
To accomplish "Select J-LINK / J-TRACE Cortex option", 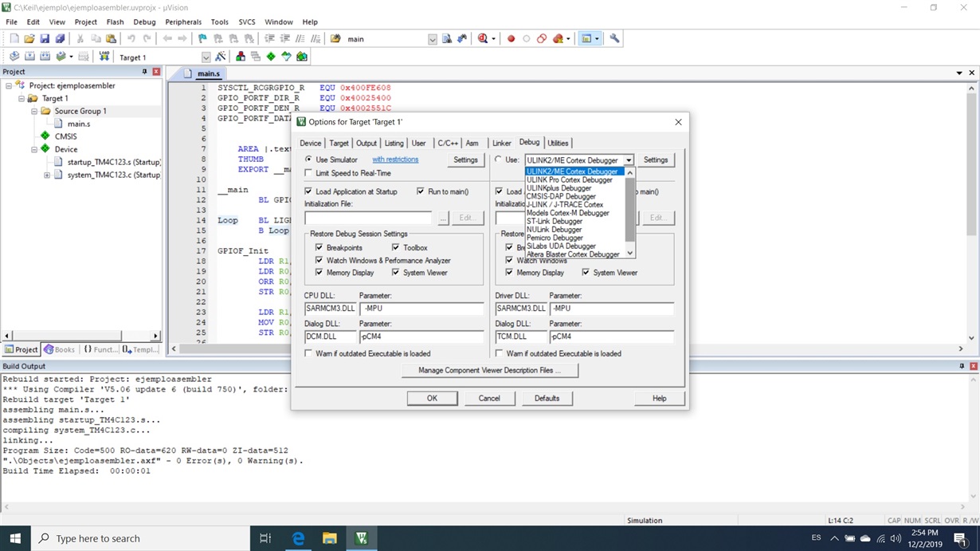I will pyautogui.click(x=565, y=205).
